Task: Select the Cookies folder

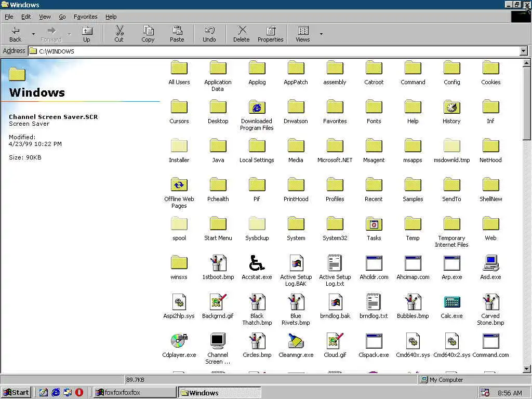Action: tap(490, 72)
